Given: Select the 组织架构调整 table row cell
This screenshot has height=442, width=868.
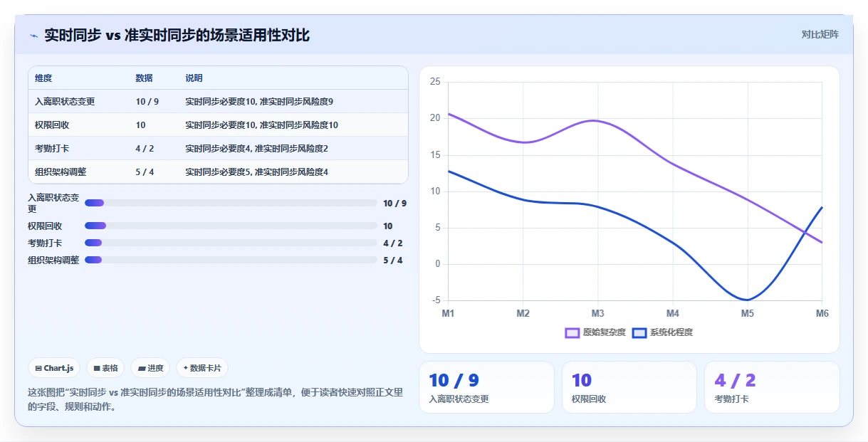Looking at the screenshot, I should pyautogui.click(x=61, y=172).
